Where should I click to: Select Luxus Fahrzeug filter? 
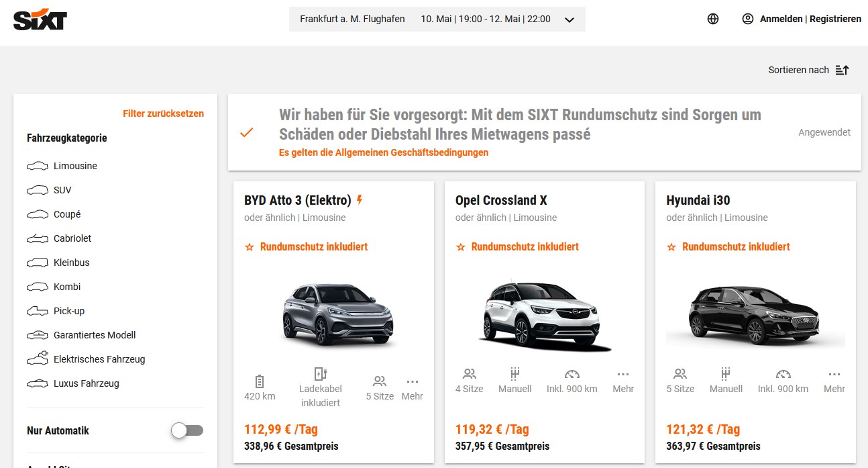[72, 383]
